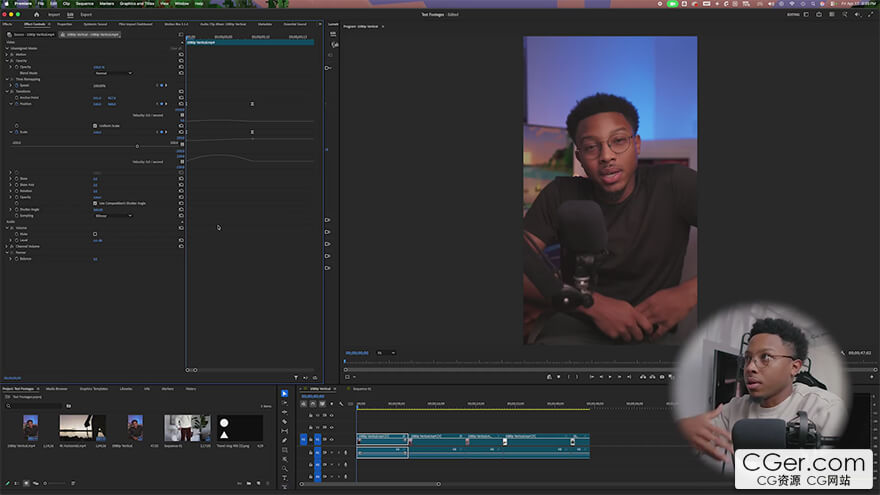This screenshot has width=880, height=495.
Task: Select the Pen tool
Action: click(x=285, y=441)
